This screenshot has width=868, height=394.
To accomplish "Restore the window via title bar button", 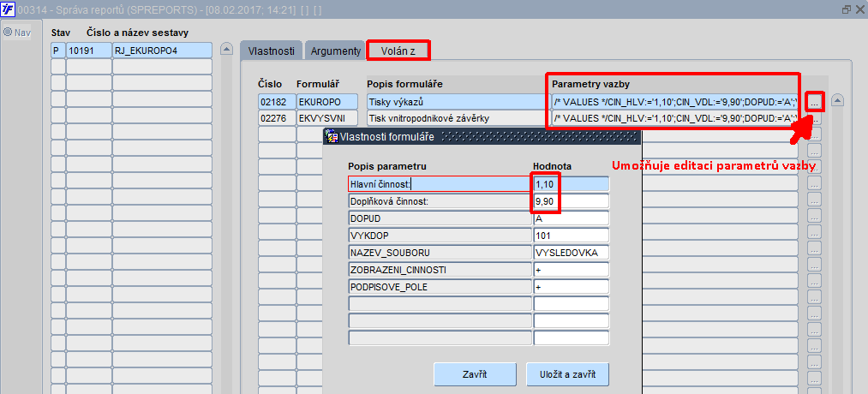I will click(x=847, y=9).
